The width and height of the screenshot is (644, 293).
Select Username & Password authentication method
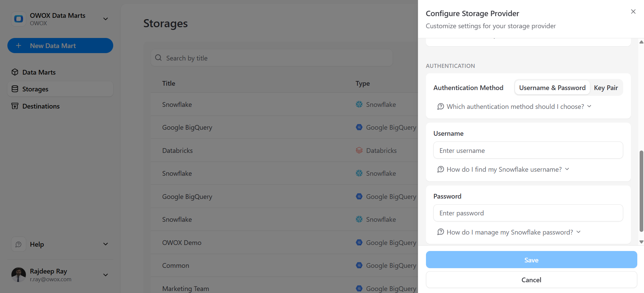[552, 88]
